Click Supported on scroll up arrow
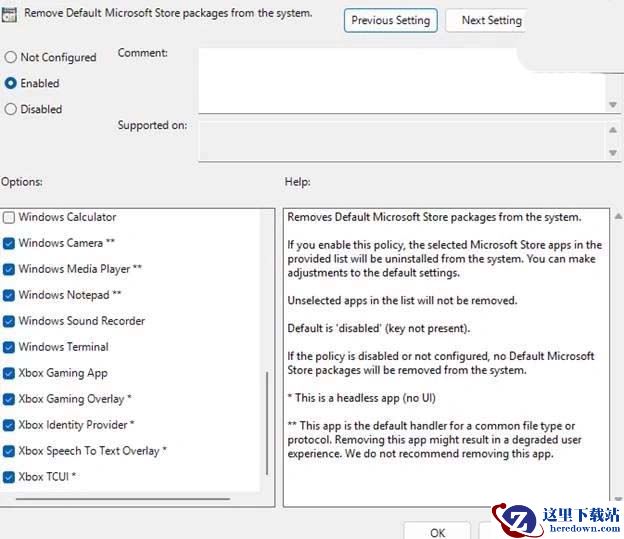This screenshot has width=624, height=539. [x=613, y=130]
